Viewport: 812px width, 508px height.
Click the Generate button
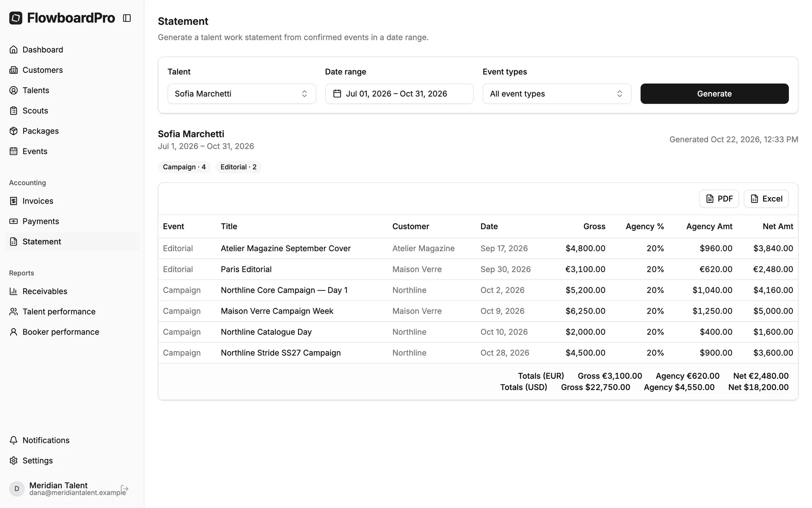click(x=714, y=93)
